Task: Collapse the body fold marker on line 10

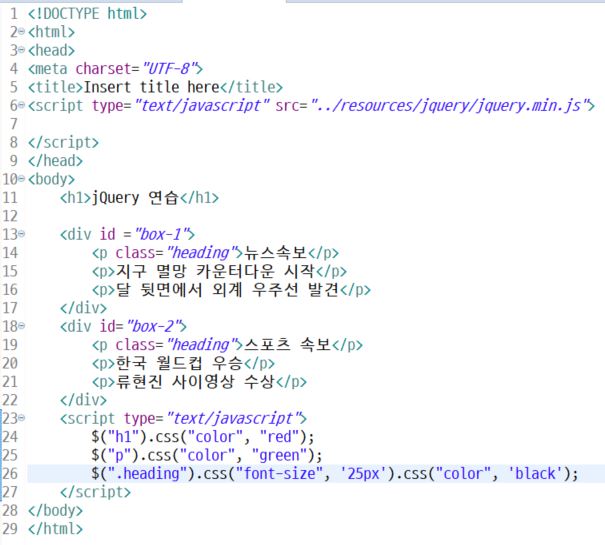Action: [x=22, y=179]
